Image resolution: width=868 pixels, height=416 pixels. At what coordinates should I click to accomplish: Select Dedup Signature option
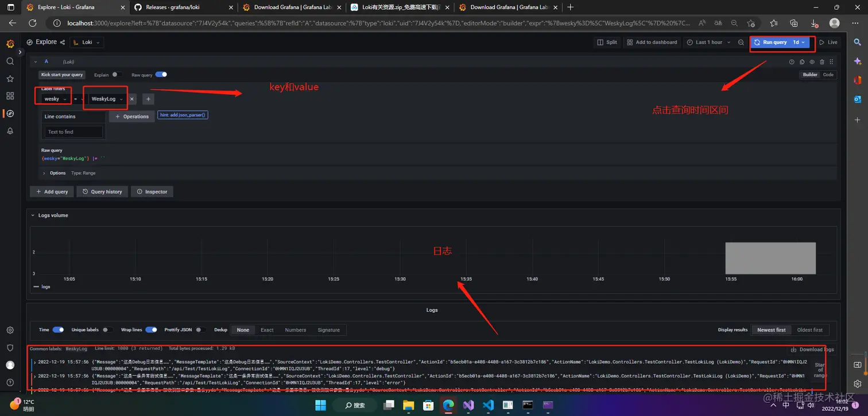pyautogui.click(x=329, y=330)
